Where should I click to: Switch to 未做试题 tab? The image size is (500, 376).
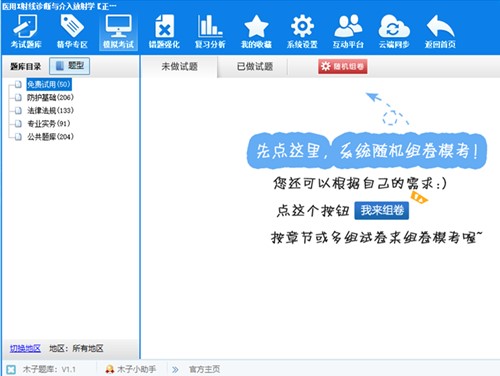point(179,66)
